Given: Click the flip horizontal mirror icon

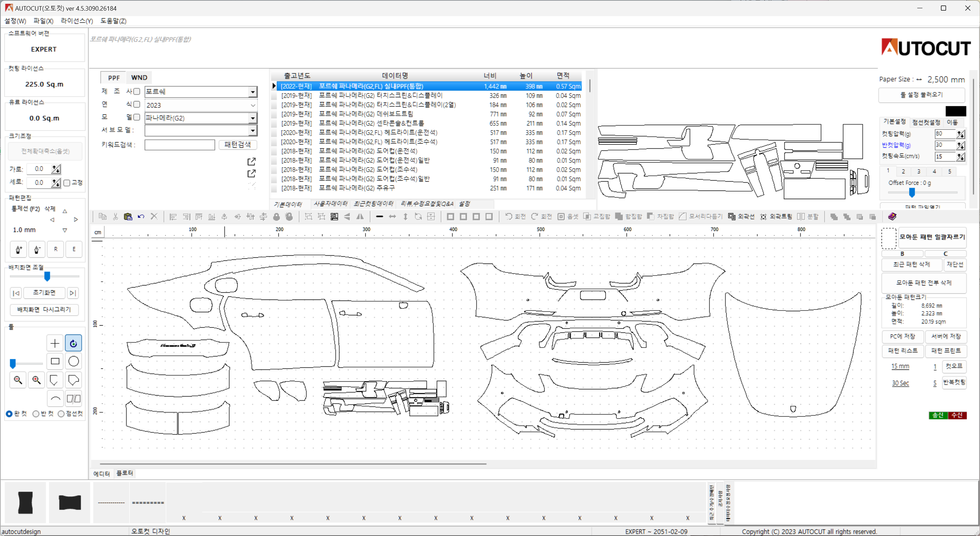Looking at the screenshot, I should tap(360, 217).
